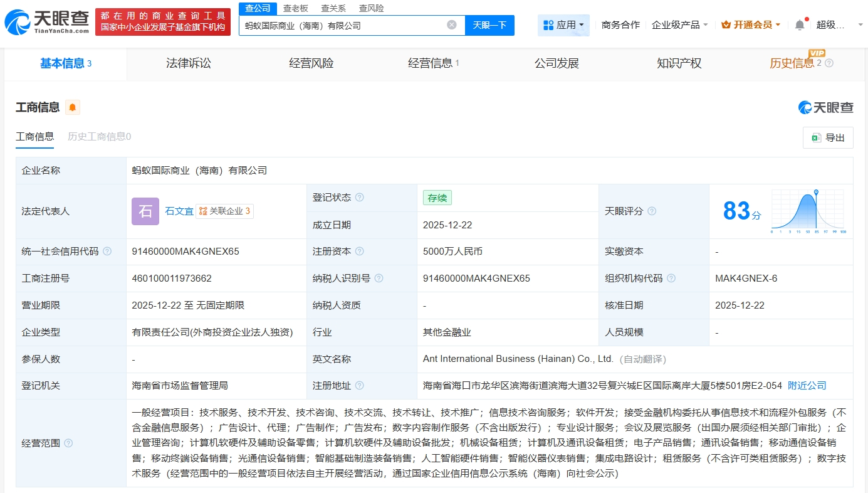Expand the 企业级产品 dropdown

click(679, 25)
